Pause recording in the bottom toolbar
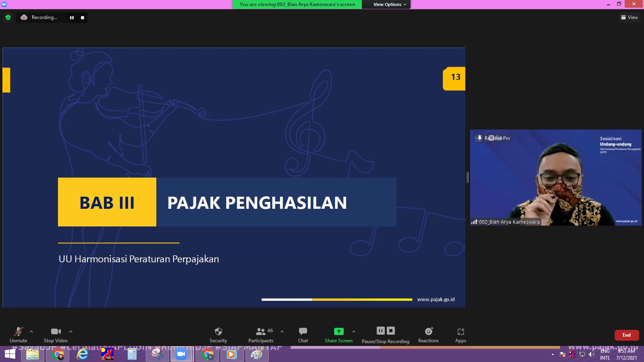The height and width of the screenshot is (362, 644). tap(380, 331)
